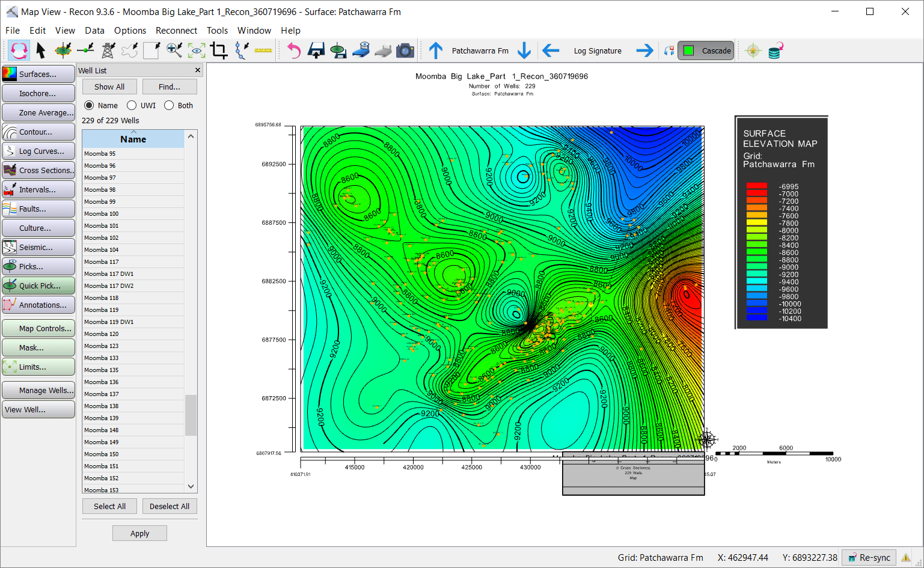Sort well list by Name column header
Image resolution: width=924 pixels, height=568 pixels.
133,139
